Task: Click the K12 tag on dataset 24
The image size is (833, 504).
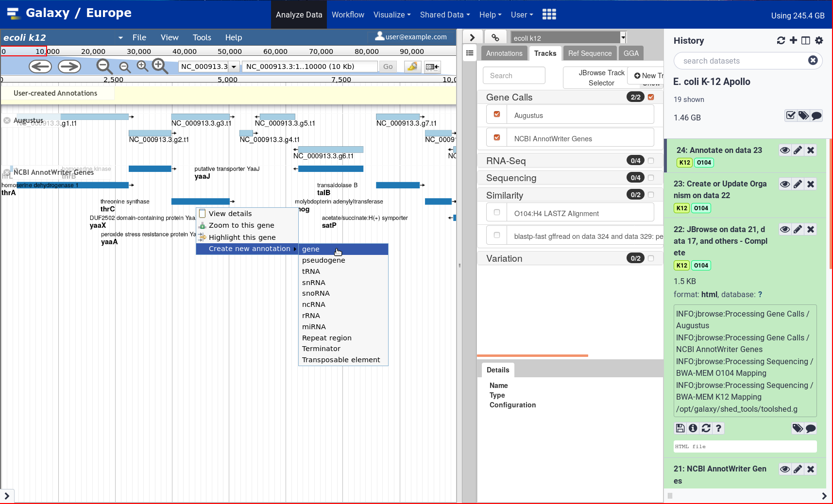Action: click(684, 163)
